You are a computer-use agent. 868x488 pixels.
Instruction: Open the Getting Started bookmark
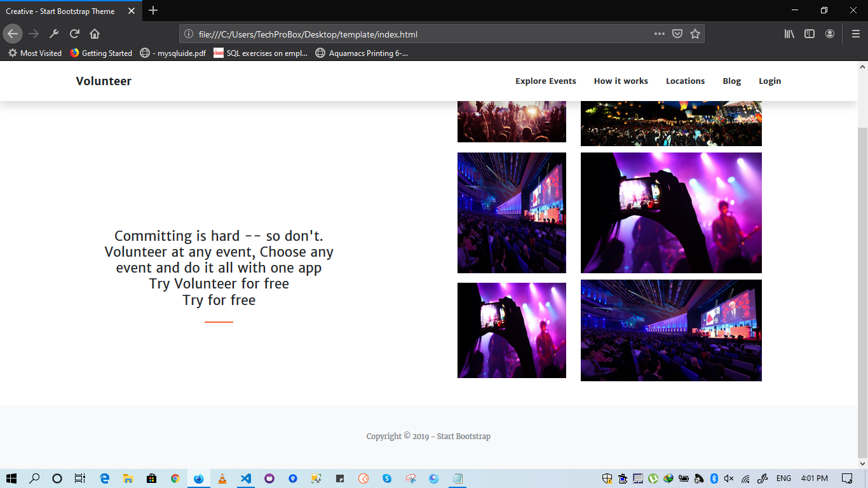pos(101,53)
